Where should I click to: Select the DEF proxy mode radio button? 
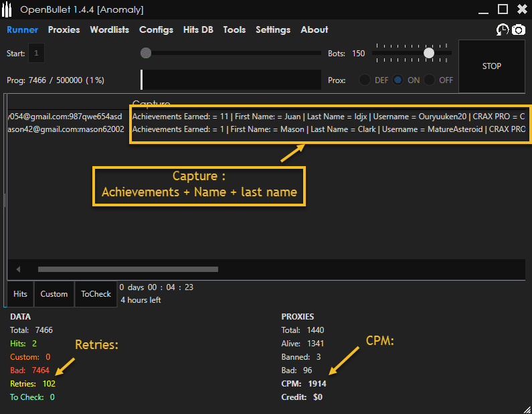(x=365, y=80)
